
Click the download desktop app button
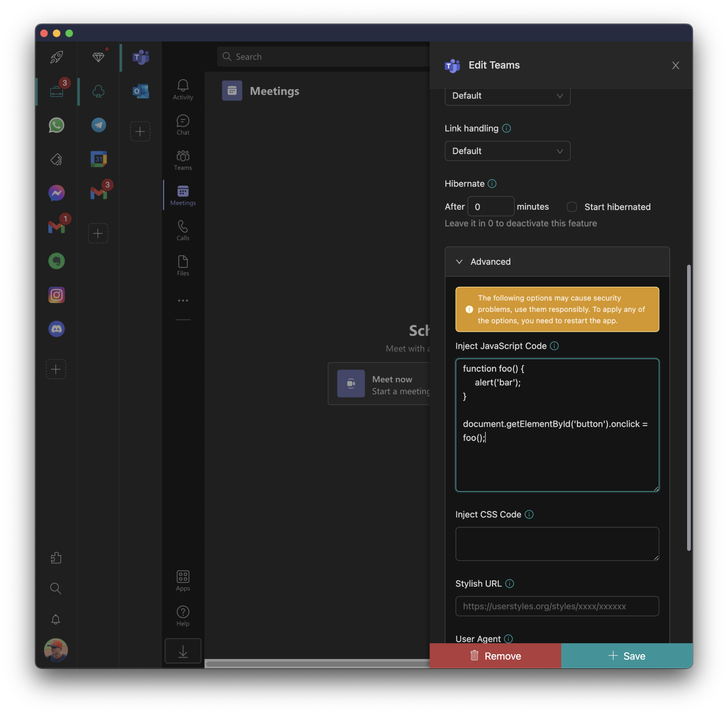[183, 651]
